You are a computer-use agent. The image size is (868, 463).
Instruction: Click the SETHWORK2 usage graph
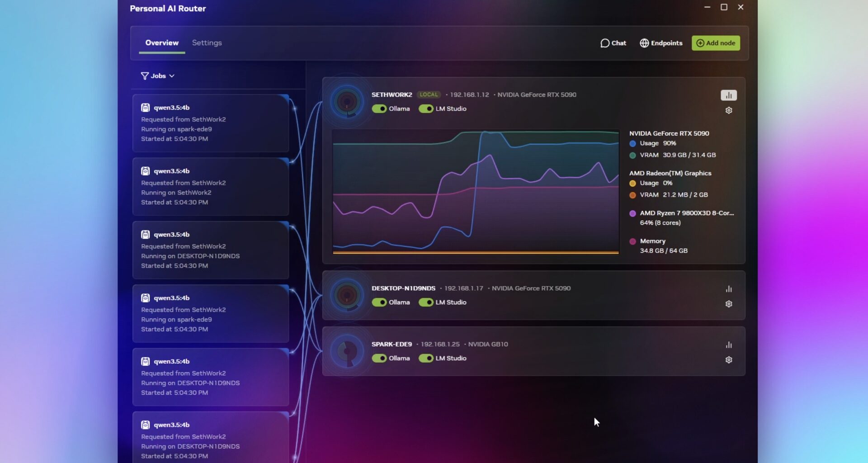coord(476,192)
